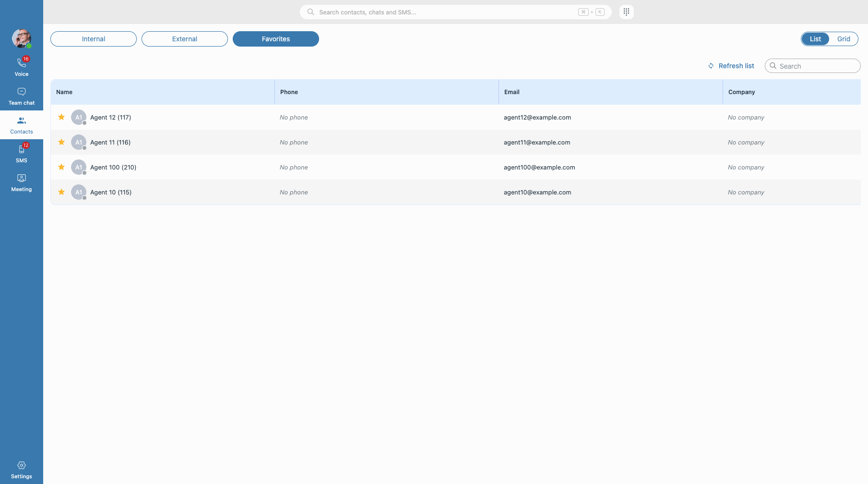Viewport: 868px width, 484px height.
Task: Click the Name column header
Action: (x=163, y=92)
